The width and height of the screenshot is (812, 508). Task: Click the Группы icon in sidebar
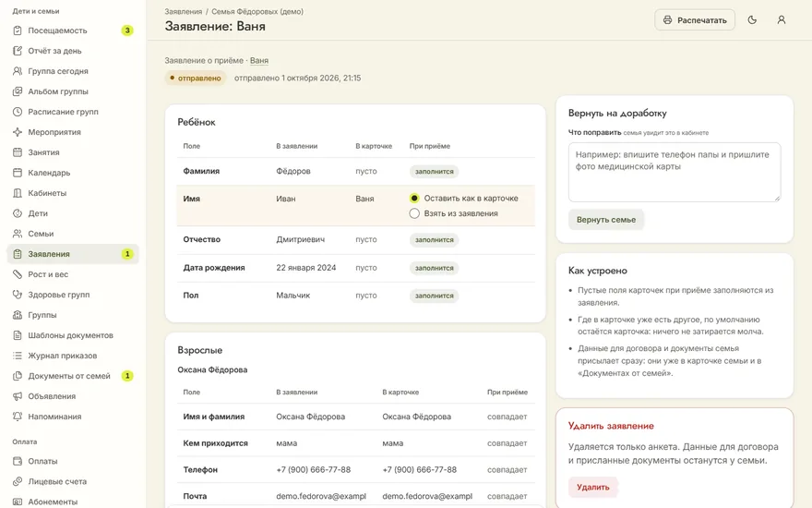tap(18, 315)
